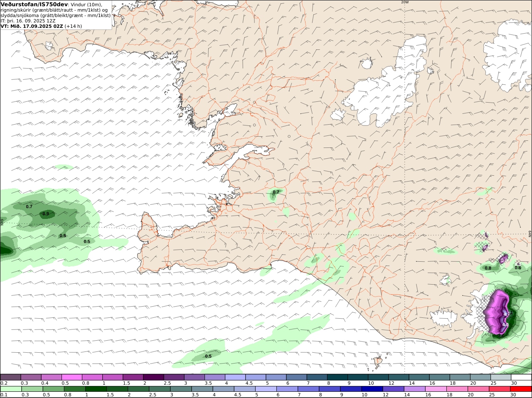Click the '64N' latitude label on the right edge
The height and width of the screenshot is (398, 532).
tap(530, 234)
